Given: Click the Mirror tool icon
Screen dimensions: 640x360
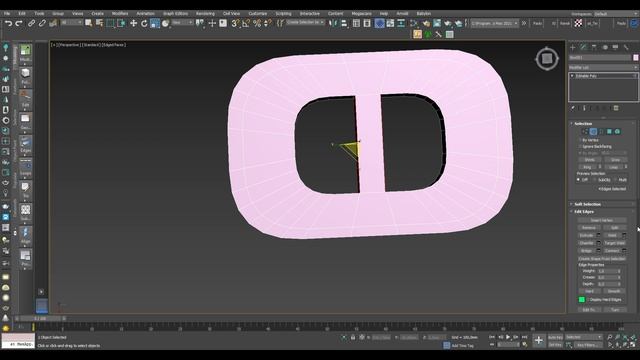Looking at the screenshot, I should click(333, 23).
